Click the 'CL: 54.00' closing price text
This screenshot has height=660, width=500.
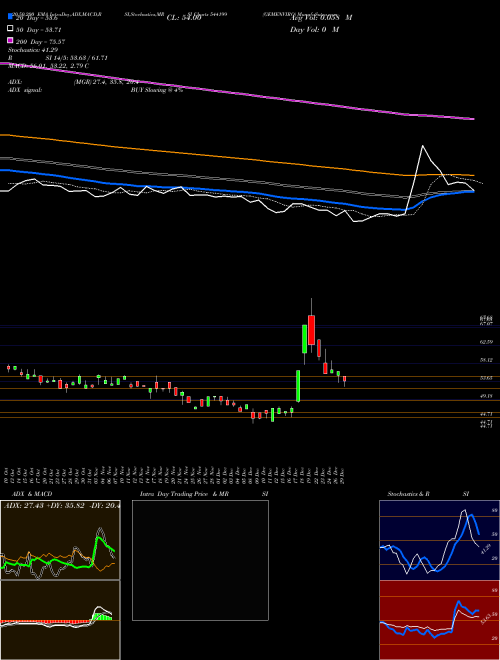pos(184,18)
